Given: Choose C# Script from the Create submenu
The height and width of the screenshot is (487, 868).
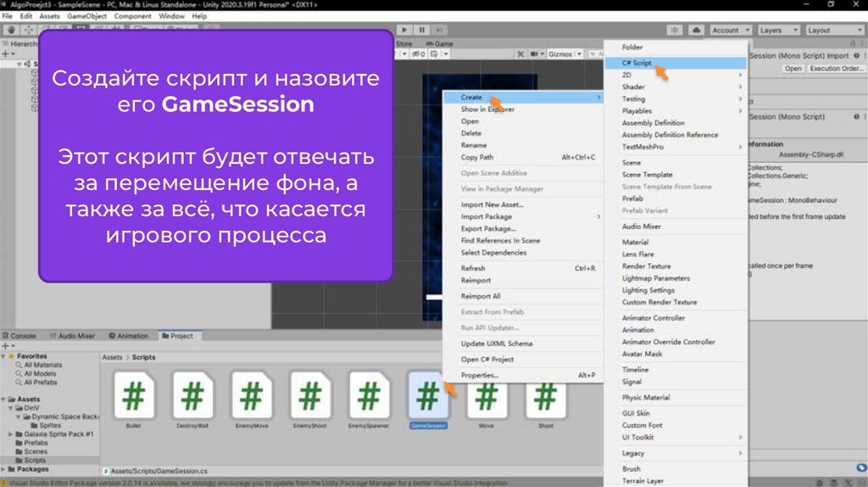Looking at the screenshot, I should (676, 63).
